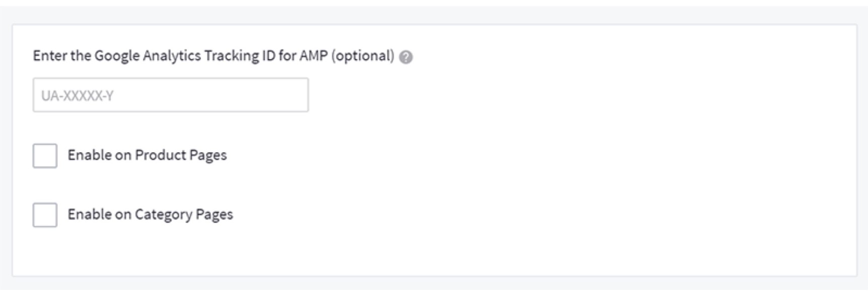Click the "(optional)" text in the field label
The image size is (868, 293).
tap(363, 56)
